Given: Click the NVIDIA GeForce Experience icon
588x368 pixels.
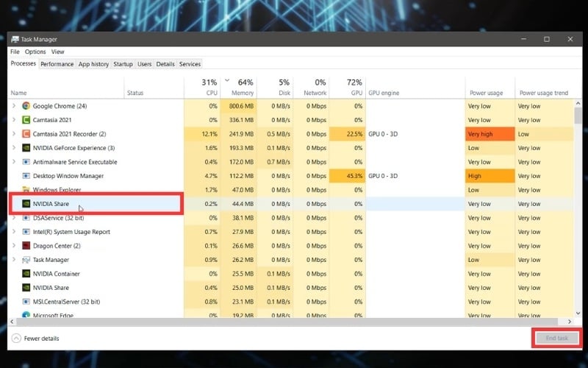Looking at the screenshot, I should 26,148.
